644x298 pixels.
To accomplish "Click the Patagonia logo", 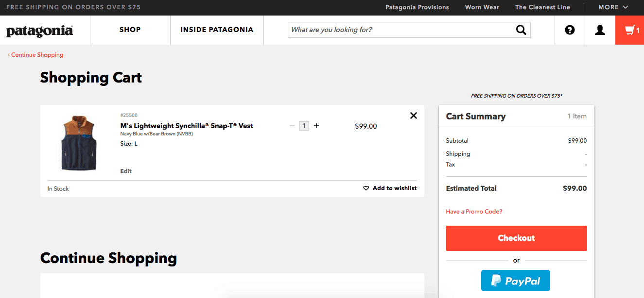I will tap(39, 31).
